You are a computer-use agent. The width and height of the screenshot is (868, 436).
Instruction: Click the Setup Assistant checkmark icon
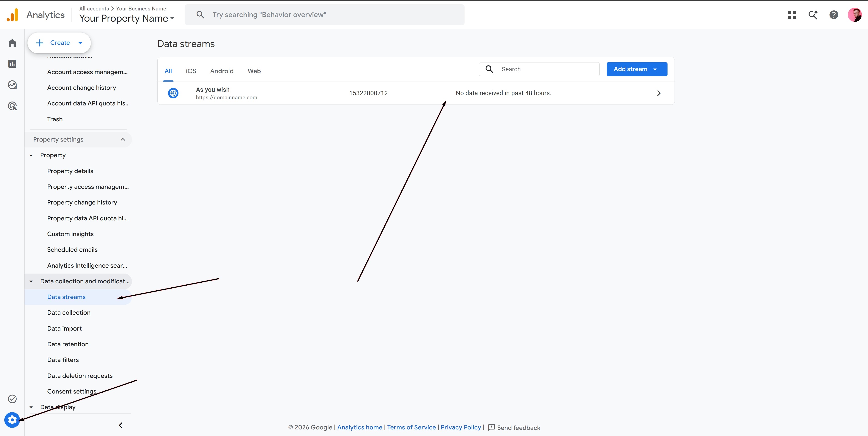12,399
